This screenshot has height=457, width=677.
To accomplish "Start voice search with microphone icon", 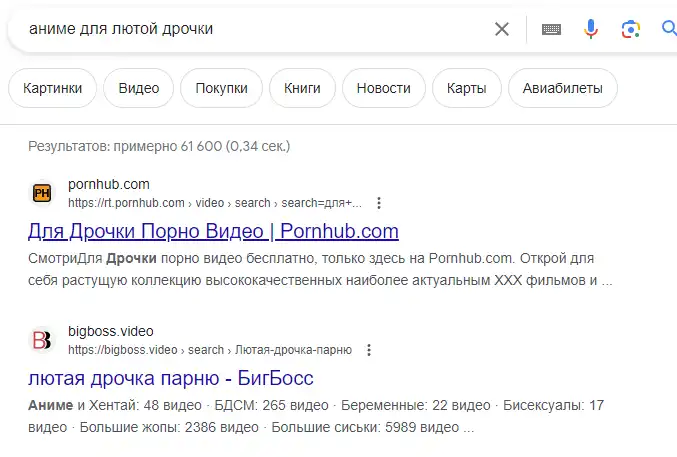I will pyautogui.click(x=591, y=29).
